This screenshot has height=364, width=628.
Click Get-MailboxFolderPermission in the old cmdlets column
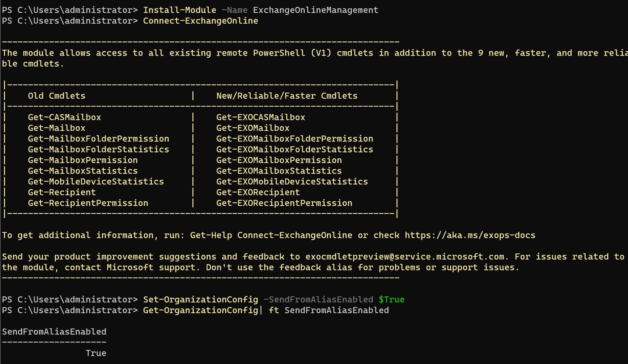coord(98,139)
